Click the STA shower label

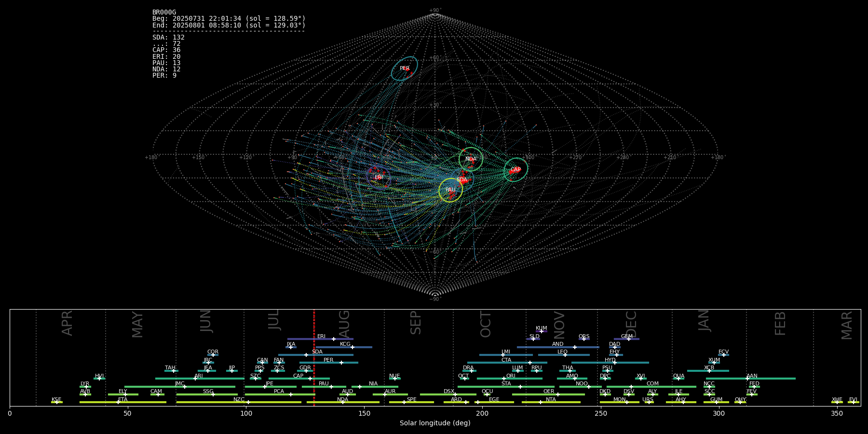(506, 384)
